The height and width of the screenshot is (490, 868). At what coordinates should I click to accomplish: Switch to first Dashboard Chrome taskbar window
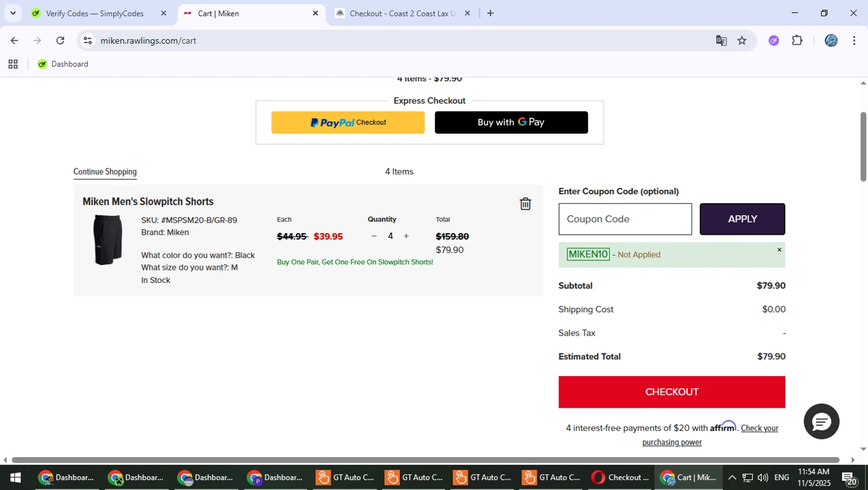(x=66, y=478)
